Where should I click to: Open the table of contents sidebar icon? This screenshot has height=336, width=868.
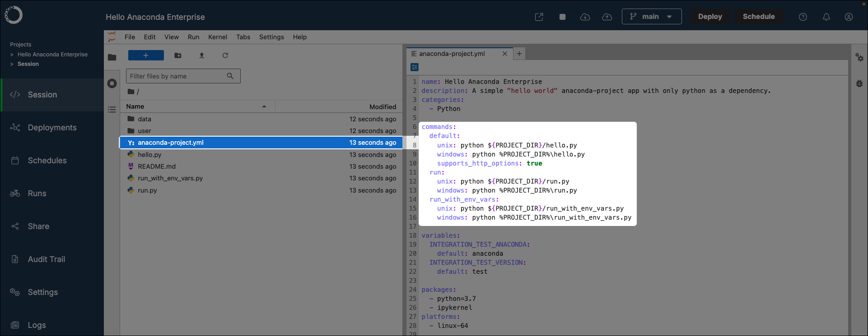tap(112, 109)
